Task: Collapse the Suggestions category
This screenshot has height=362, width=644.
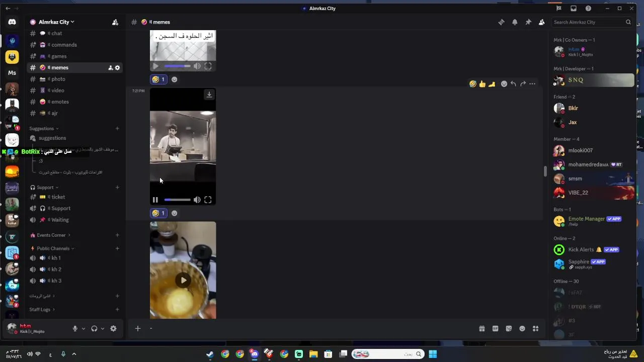Action: [44, 129]
